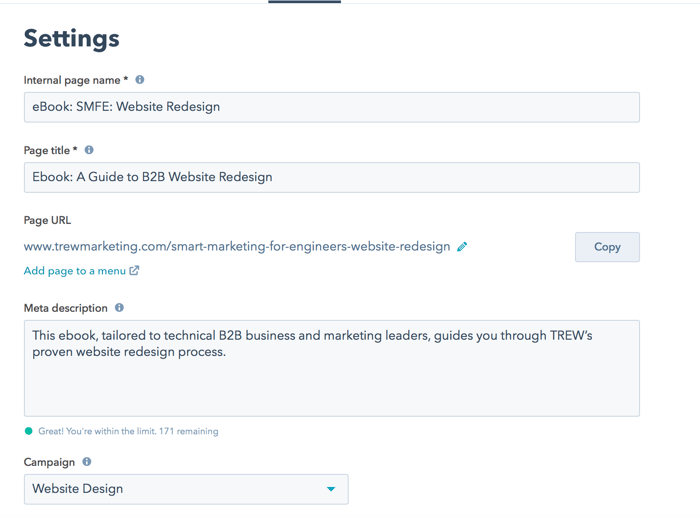Focus the Internal page name field

tap(332, 107)
